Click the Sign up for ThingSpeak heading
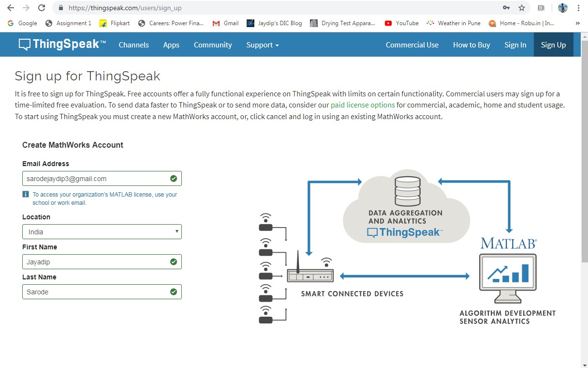 click(88, 76)
